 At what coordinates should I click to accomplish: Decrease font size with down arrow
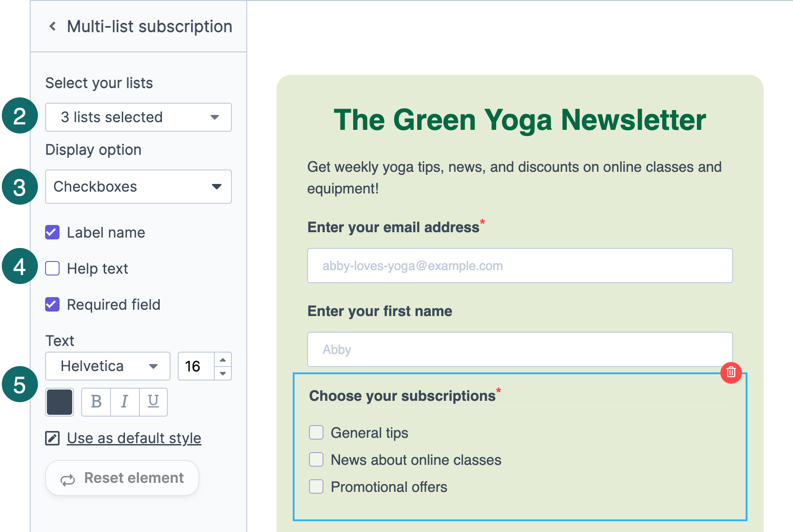pyautogui.click(x=223, y=373)
